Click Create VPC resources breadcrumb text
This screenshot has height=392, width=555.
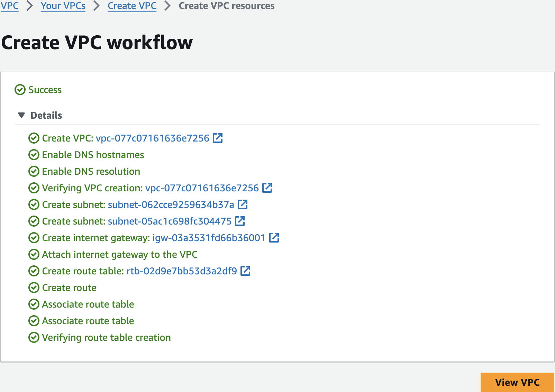(x=227, y=6)
